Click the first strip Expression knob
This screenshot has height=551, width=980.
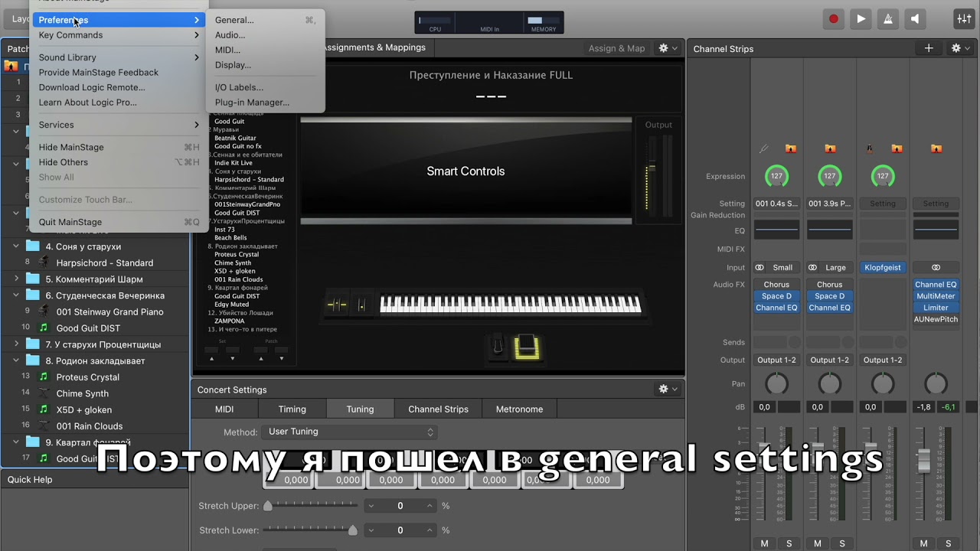776,176
